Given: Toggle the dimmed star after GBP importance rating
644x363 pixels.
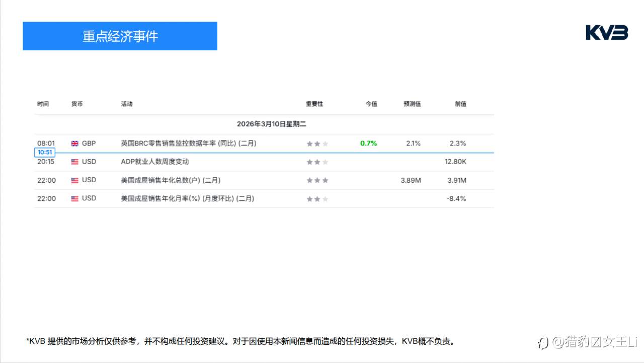Looking at the screenshot, I should (325, 143).
